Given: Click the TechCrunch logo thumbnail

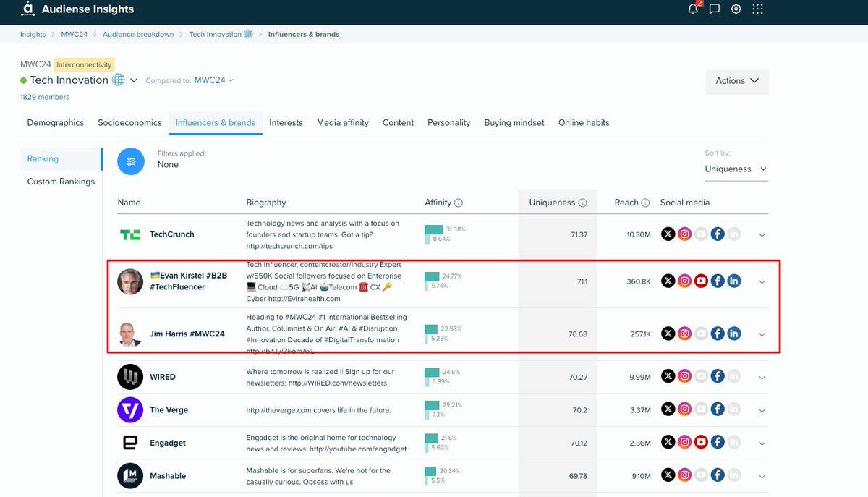Looking at the screenshot, I should [130, 234].
